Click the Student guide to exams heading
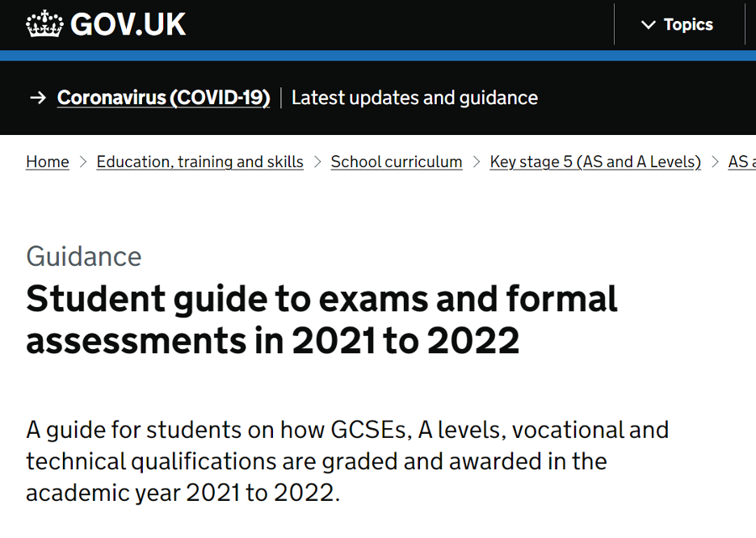Screen dimensions: 756x538 (321, 320)
